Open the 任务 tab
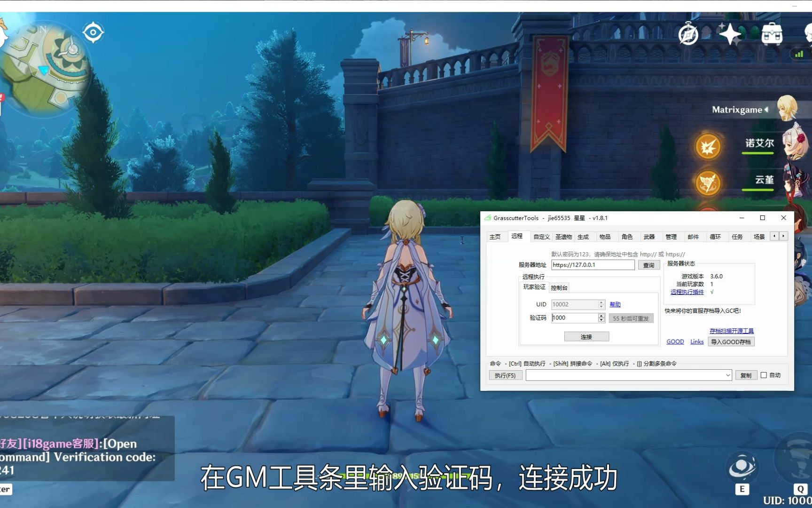The width and height of the screenshot is (812, 508). pyautogui.click(x=737, y=237)
